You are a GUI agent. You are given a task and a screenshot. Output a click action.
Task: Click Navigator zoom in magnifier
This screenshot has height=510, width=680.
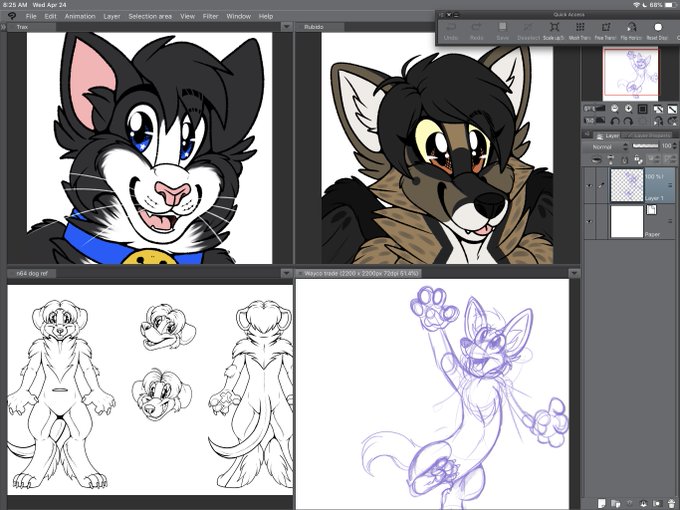pos(629,108)
